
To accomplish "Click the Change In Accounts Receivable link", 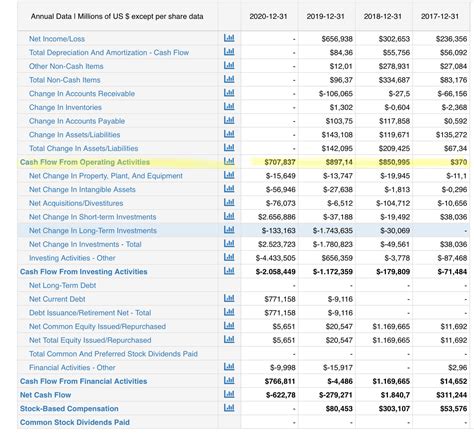I will [82, 94].
